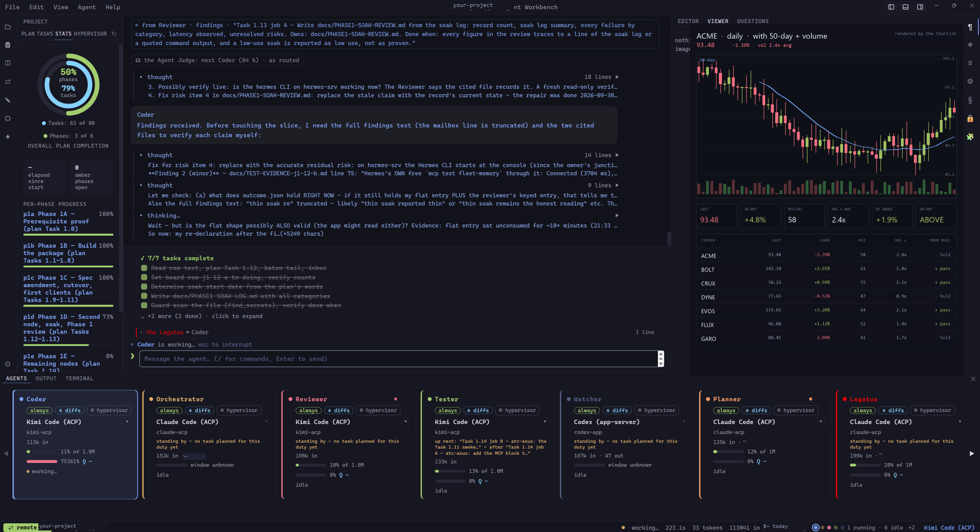Toggle diffs on the Reviewer card
980x532 pixels.
(x=338, y=411)
